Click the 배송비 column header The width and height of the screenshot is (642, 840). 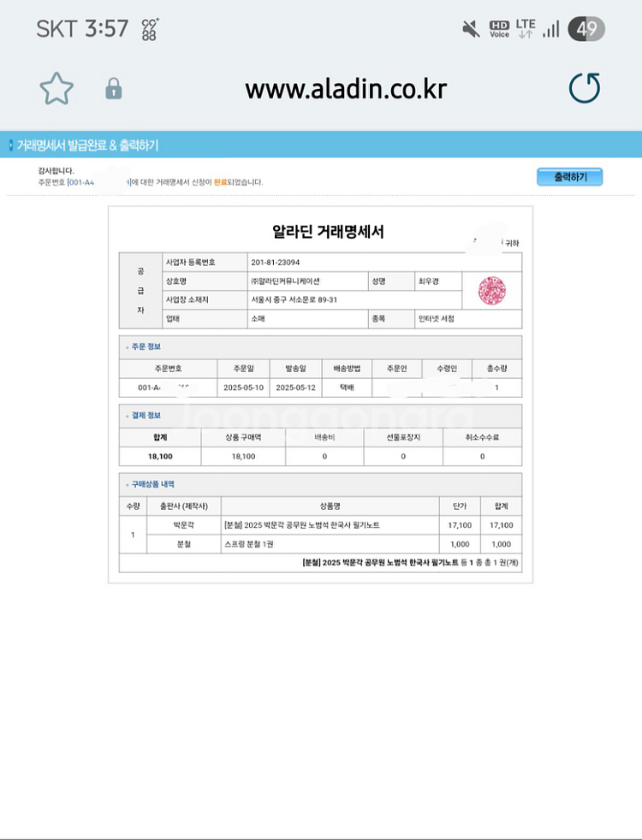coord(324,438)
